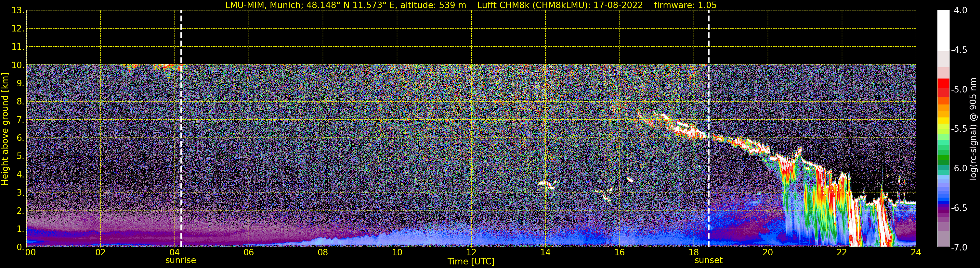Click the colorbar tick label '-5.0'
Image resolution: width=980 pixels, height=268 pixels.
[959, 90]
